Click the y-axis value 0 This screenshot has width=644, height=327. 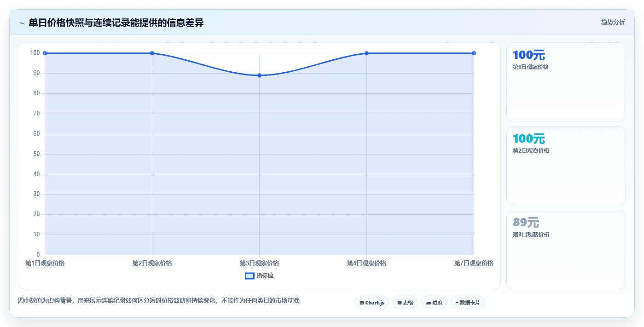39,255
